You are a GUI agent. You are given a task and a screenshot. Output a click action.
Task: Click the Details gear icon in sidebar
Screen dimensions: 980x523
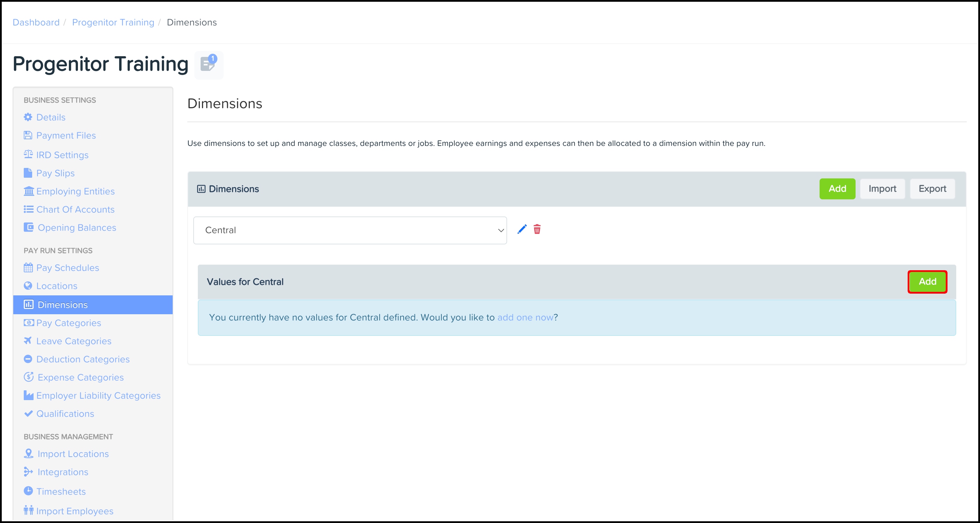(x=28, y=117)
